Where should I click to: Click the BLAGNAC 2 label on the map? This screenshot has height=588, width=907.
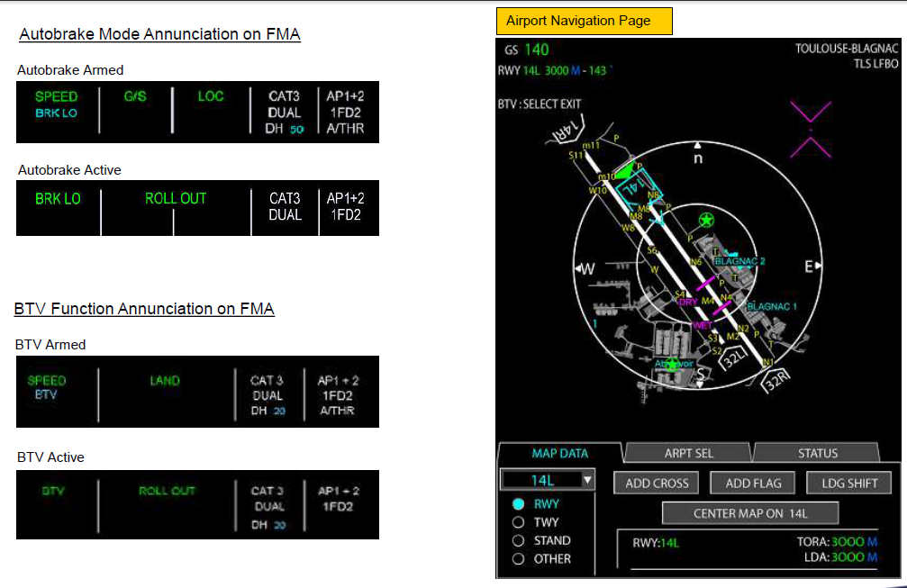tap(739, 261)
